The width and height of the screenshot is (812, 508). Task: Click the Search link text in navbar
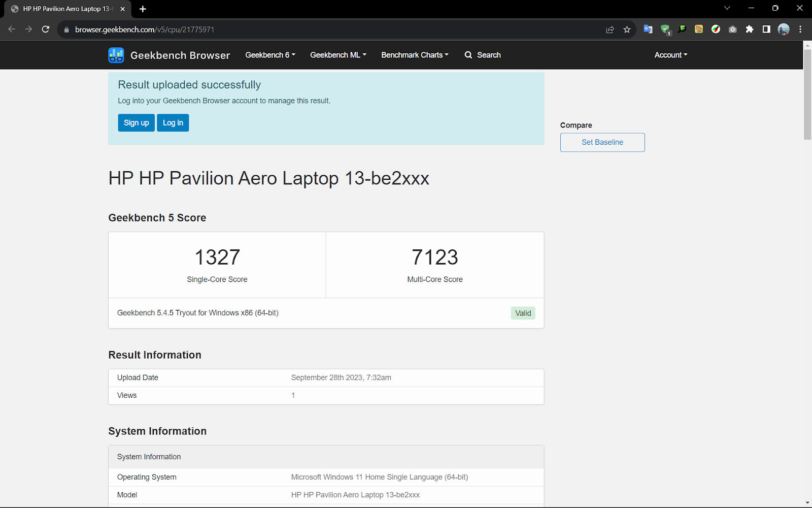click(x=489, y=55)
